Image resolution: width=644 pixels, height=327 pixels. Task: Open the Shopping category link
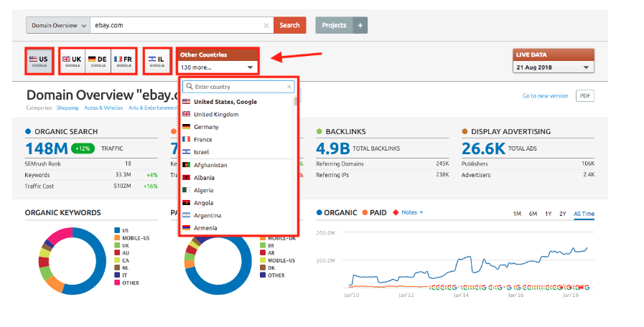pyautogui.click(x=67, y=108)
